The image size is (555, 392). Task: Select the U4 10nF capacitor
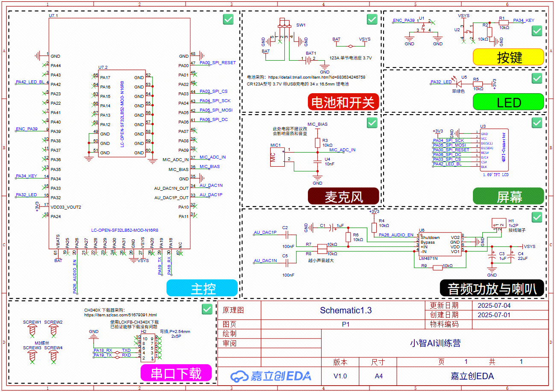coord(317,161)
